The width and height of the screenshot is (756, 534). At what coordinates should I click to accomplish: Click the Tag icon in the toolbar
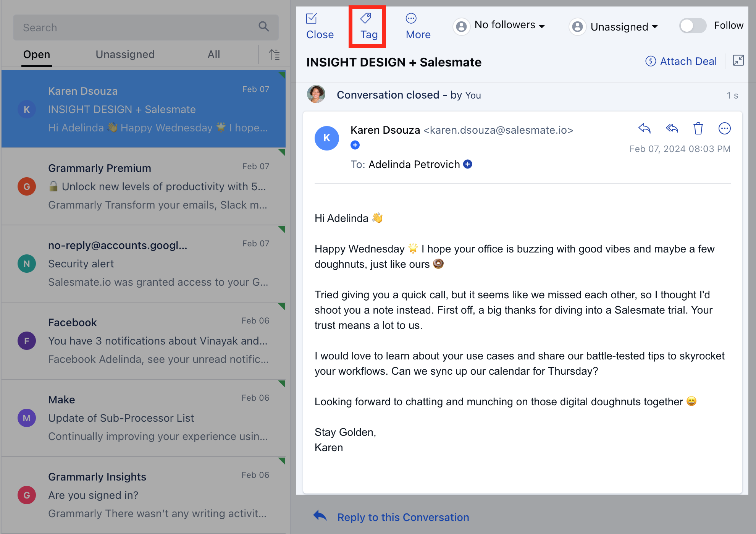(366, 18)
